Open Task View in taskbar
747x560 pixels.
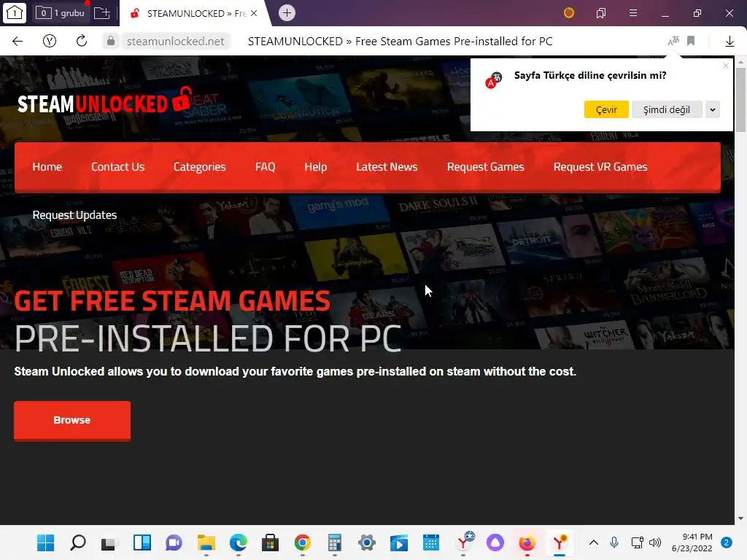[x=109, y=542]
